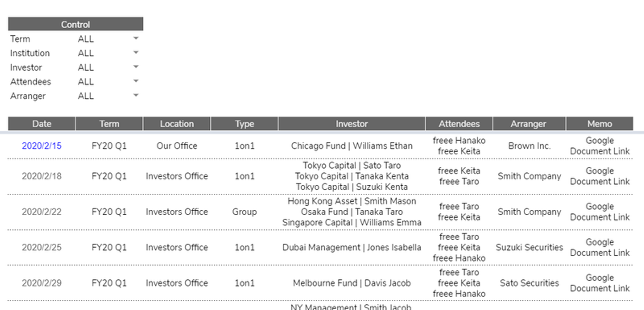Open Google Document Link for Chicago Fund
The image size is (644, 310).
599,146
